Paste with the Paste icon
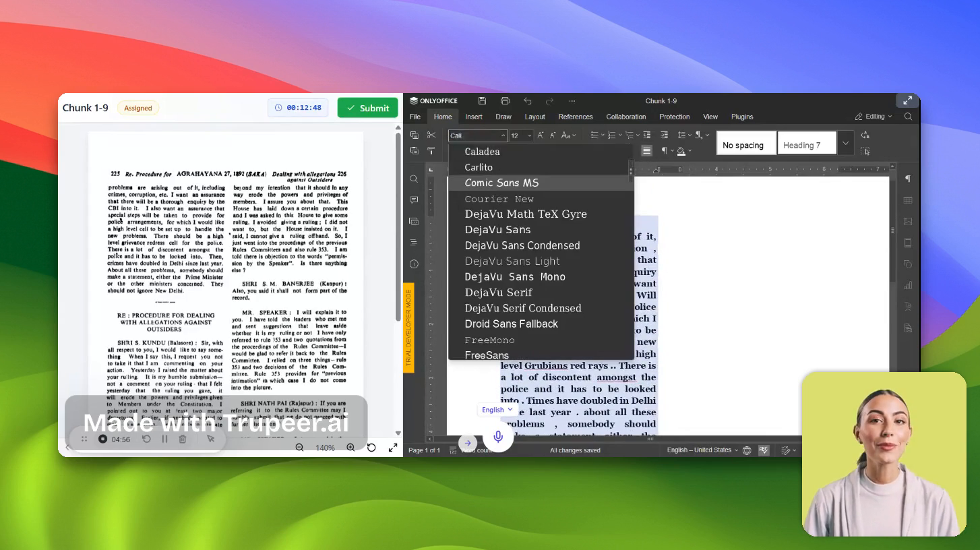The height and width of the screenshot is (550, 980). pos(415,151)
